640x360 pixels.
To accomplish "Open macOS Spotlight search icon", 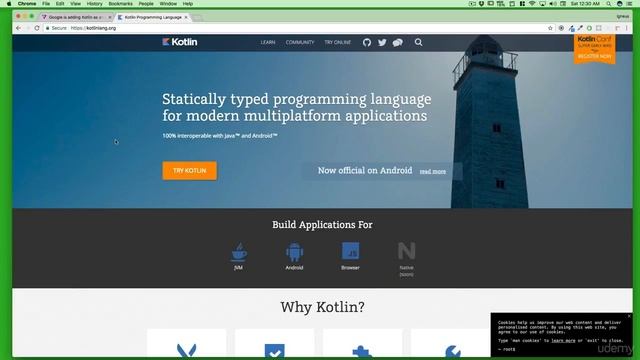I will (609, 4).
